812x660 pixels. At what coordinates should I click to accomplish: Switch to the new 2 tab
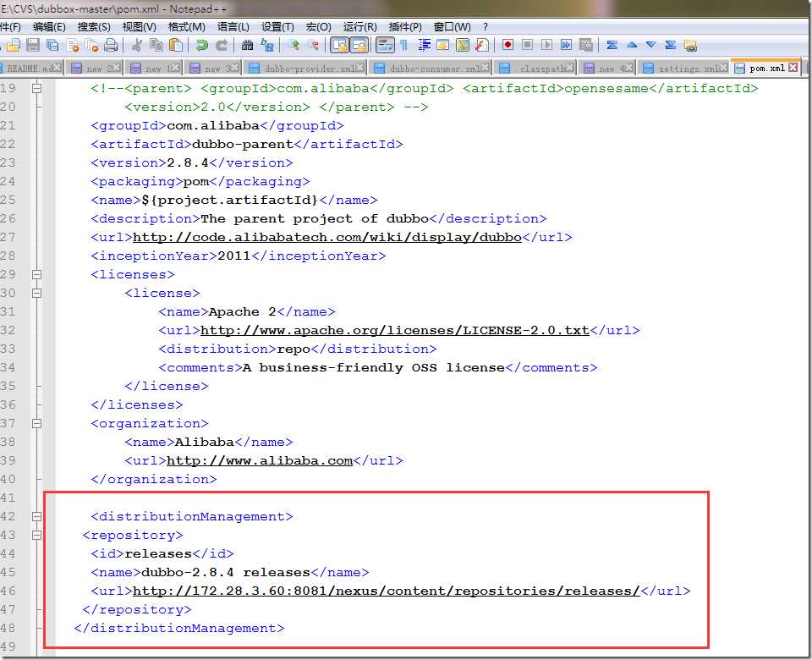point(96,69)
